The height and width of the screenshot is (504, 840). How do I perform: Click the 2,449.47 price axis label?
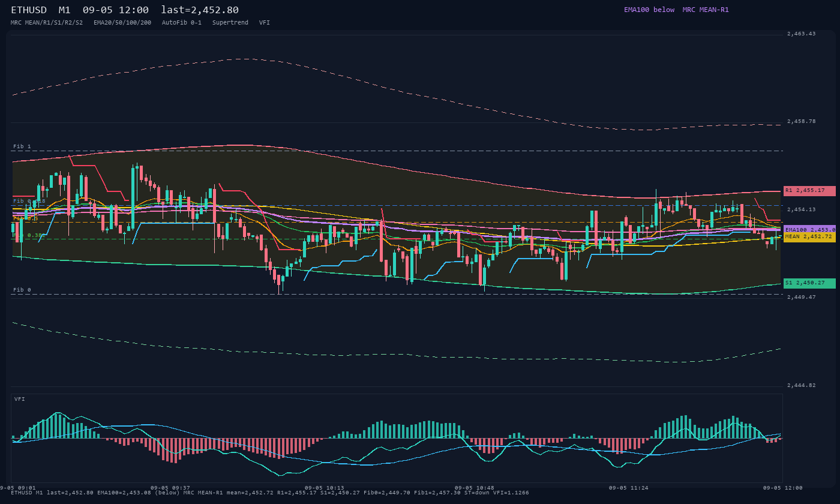pyautogui.click(x=801, y=297)
